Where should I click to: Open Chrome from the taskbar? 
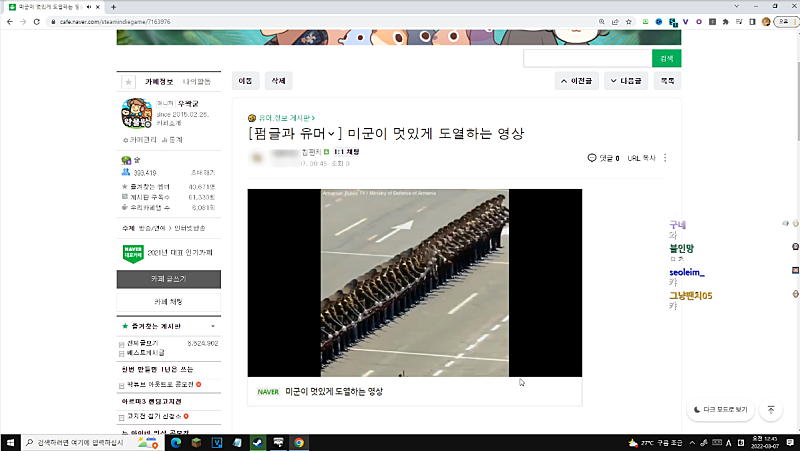click(x=298, y=443)
